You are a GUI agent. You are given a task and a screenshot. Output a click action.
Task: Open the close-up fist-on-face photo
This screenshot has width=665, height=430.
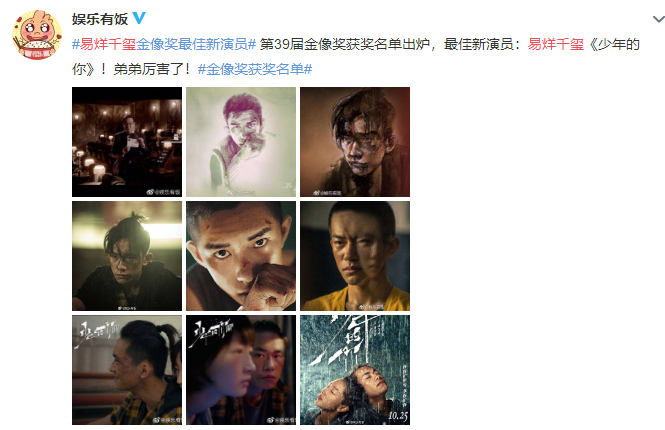241,256
